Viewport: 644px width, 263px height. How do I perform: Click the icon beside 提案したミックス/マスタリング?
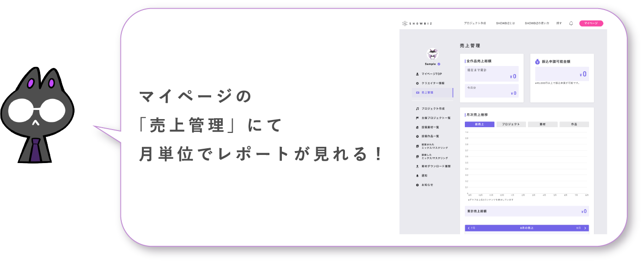tap(418, 156)
